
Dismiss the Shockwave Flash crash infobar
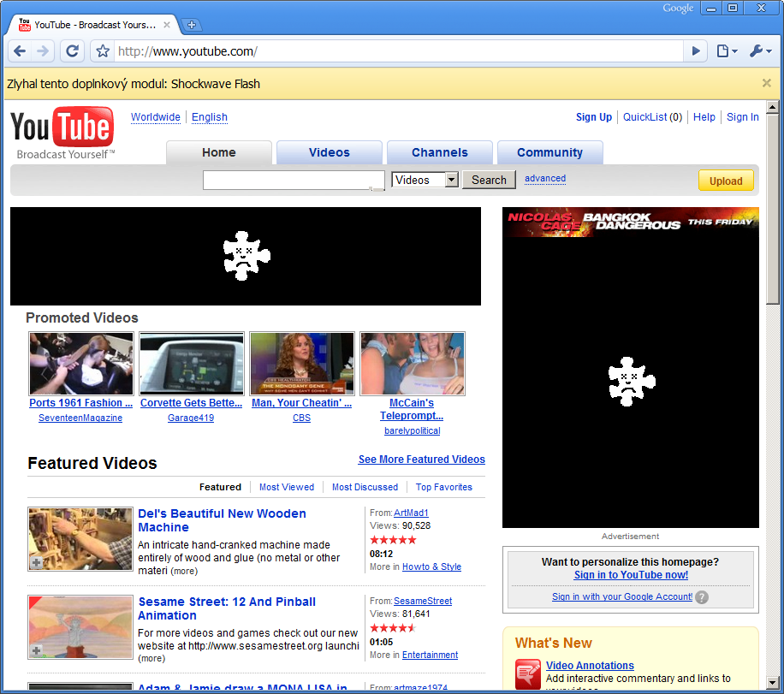766,83
